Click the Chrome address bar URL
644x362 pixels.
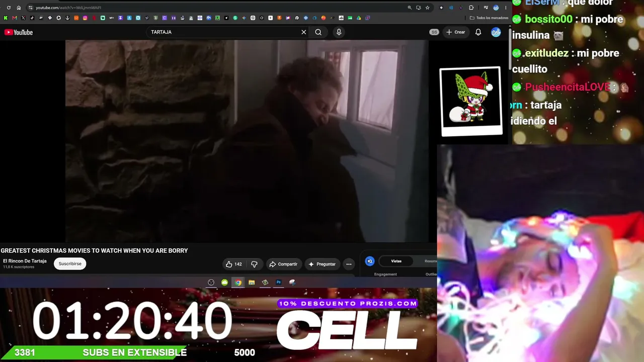pos(68,8)
